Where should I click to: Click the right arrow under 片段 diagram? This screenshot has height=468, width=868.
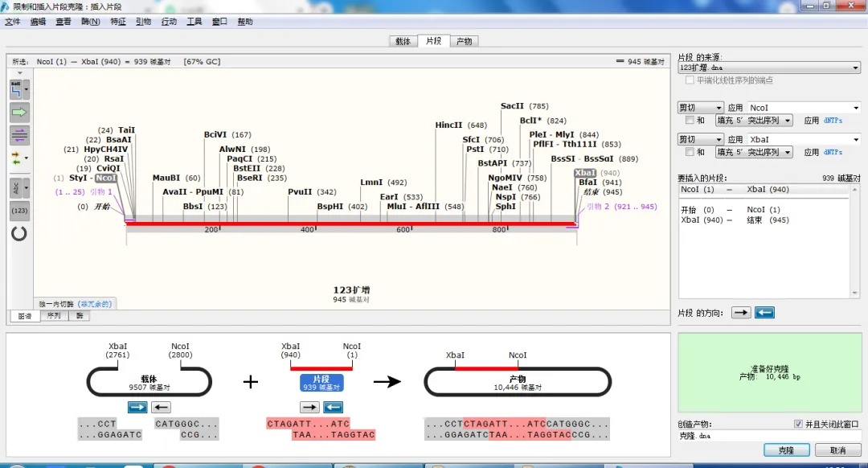tap(309, 407)
